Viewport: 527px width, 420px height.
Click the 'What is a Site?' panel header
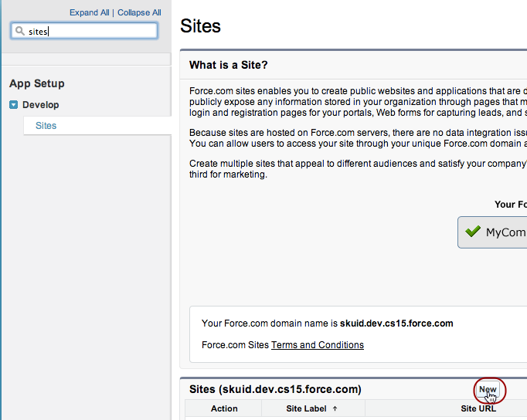[229, 65]
